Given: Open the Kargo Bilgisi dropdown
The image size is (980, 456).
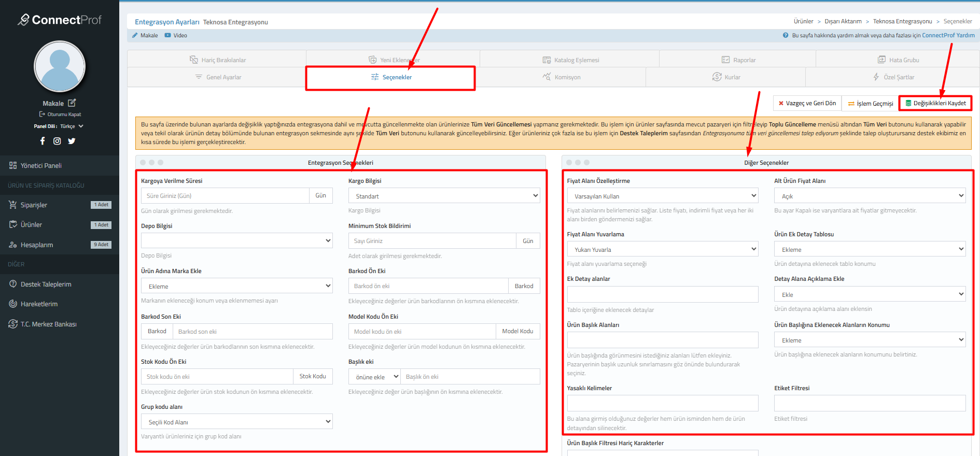Looking at the screenshot, I should pos(444,196).
